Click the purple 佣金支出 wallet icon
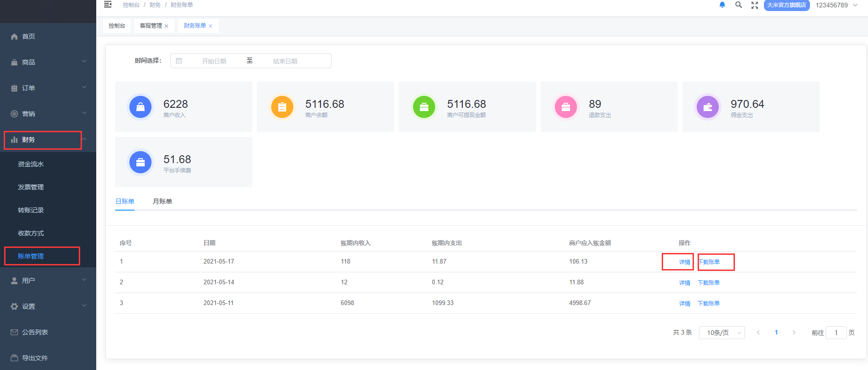Image resolution: width=868 pixels, height=370 pixels. point(708,107)
